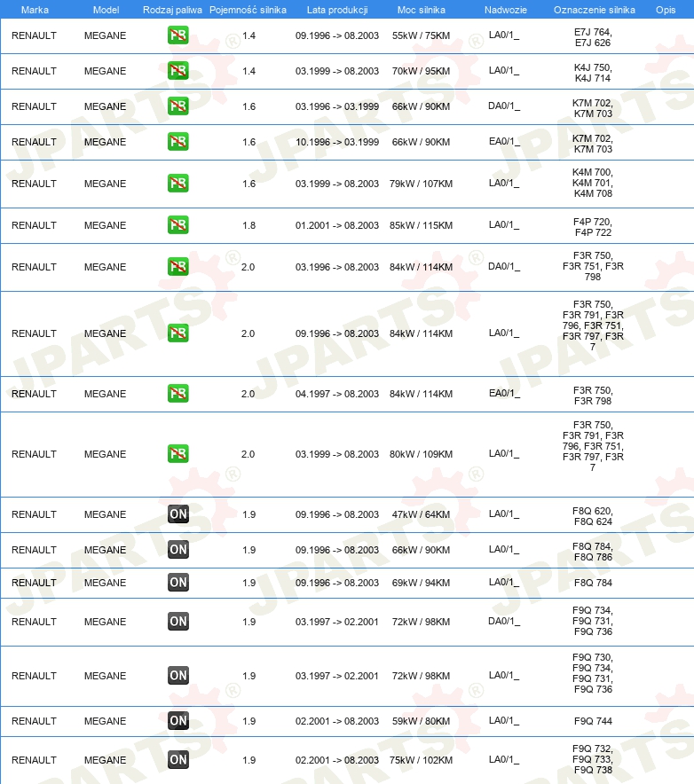694x784 pixels.
Task: Click the capacity 1.4 in the E7J 764 row
Action: (248, 36)
